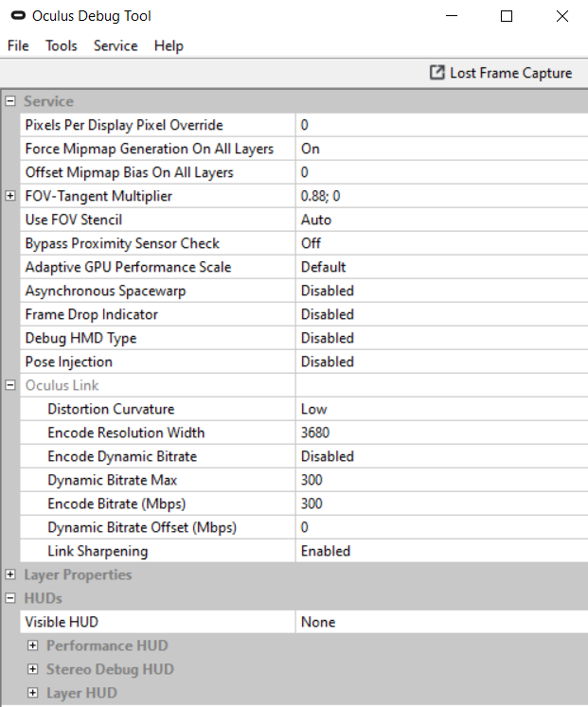The width and height of the screenshot is (588, 707).
Task: Edit Offset Mipmap Bias On All Layers value
Action: click(442, 172)
